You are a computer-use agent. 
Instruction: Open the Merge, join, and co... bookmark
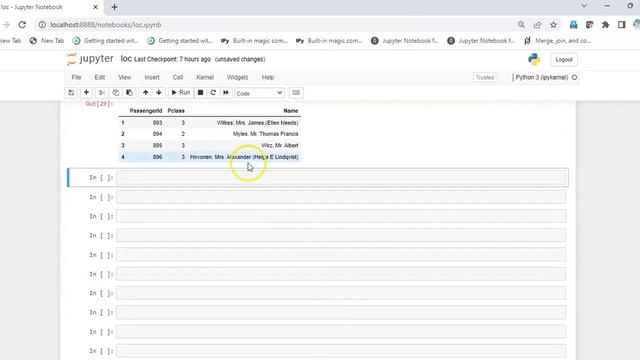pos(557,41)
